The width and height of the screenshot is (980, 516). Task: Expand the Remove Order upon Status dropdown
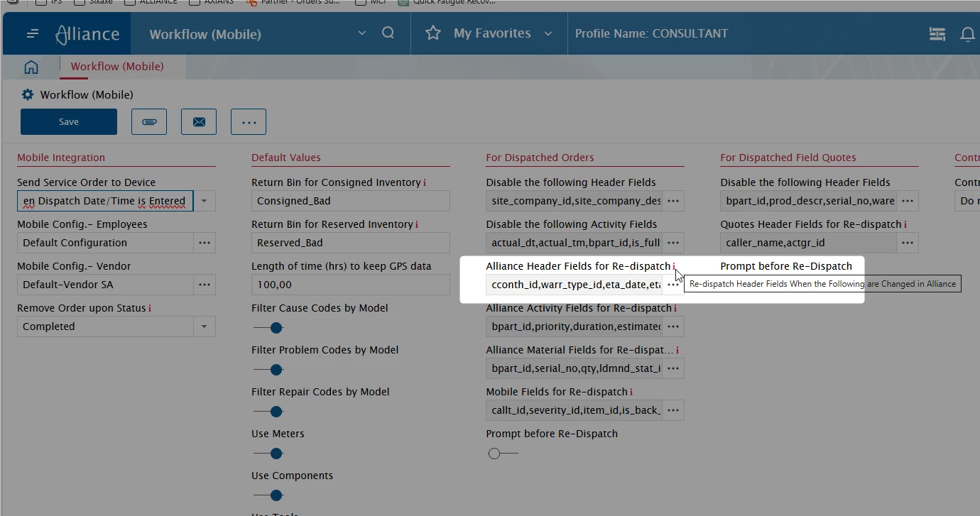pos(204,326)
